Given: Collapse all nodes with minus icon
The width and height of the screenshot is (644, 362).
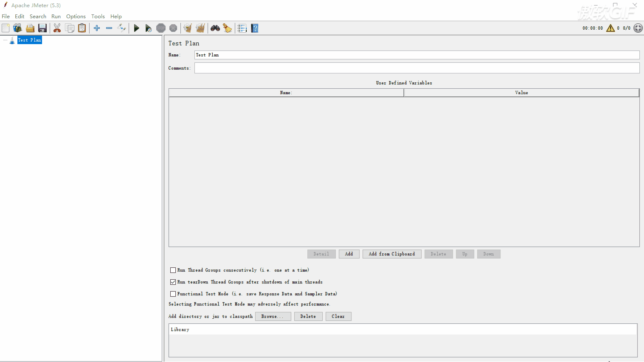Looking at the screenshot, I should (109, 28).
